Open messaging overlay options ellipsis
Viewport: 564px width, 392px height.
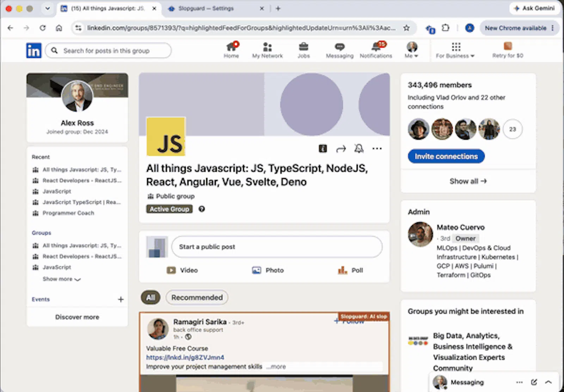pos(519,382)
